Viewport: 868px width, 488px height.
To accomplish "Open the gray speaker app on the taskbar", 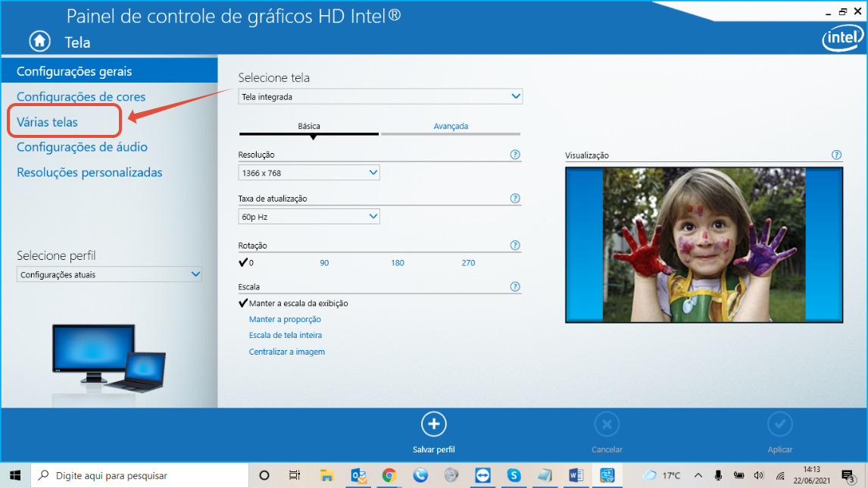I will coord(451,475).
